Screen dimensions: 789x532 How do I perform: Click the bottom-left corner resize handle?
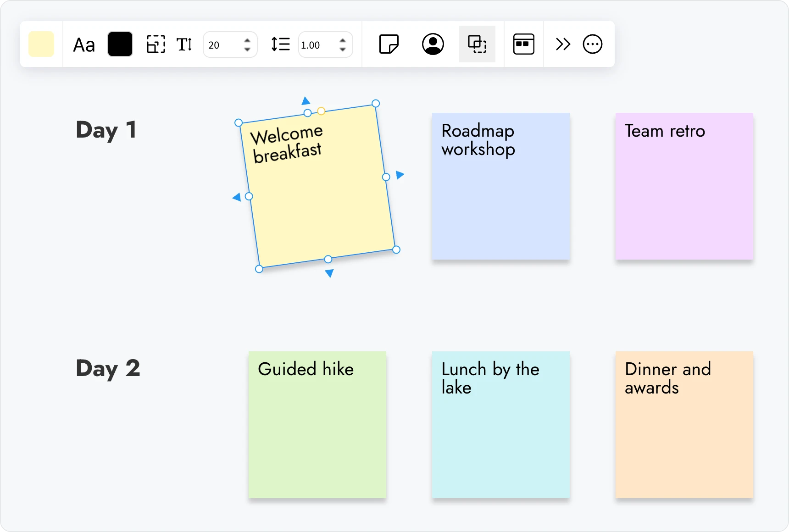coord(259,269)
